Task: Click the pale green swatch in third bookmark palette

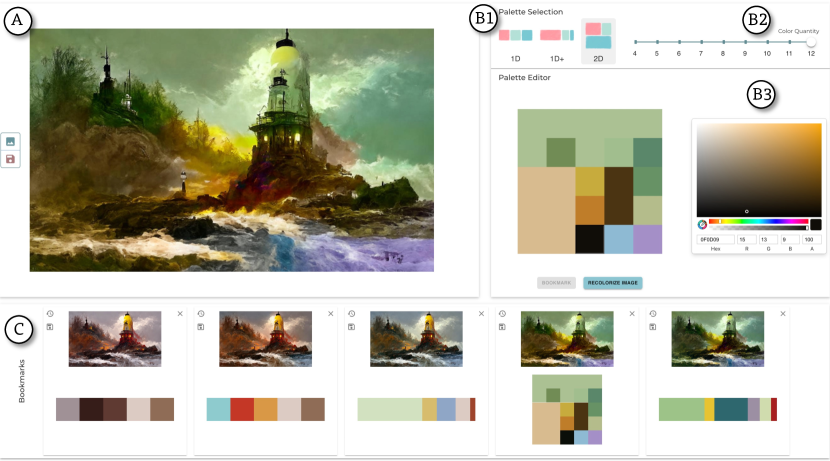Action: tap(390, 409)
